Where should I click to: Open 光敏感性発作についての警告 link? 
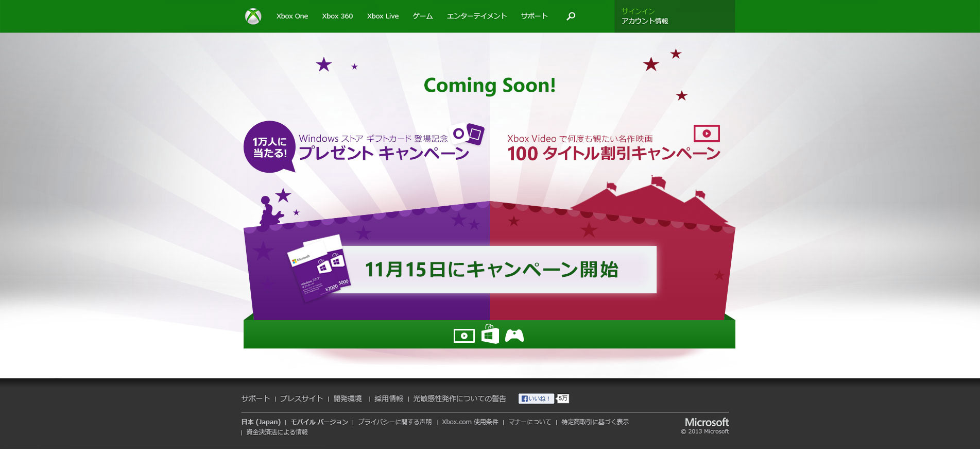459,398
